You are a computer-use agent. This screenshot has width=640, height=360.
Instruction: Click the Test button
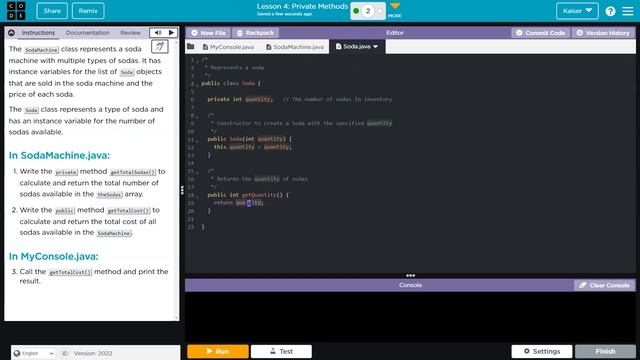pos(281,351)
